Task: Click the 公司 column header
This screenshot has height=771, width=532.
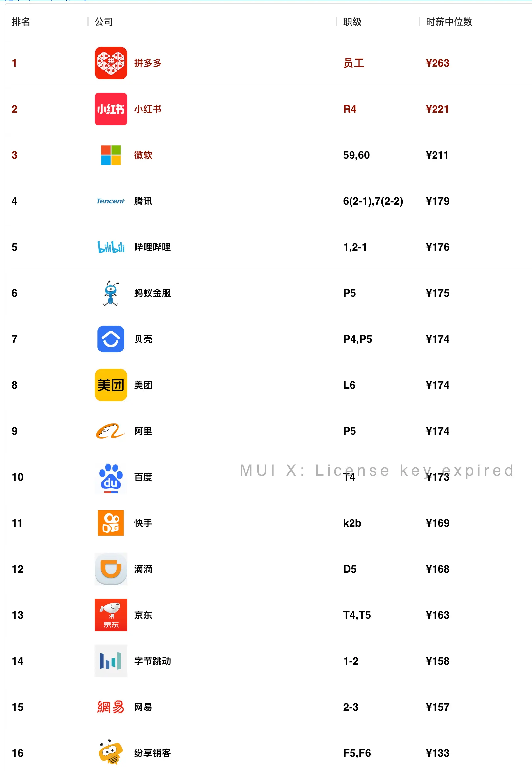Action: (x=104, y=22)
